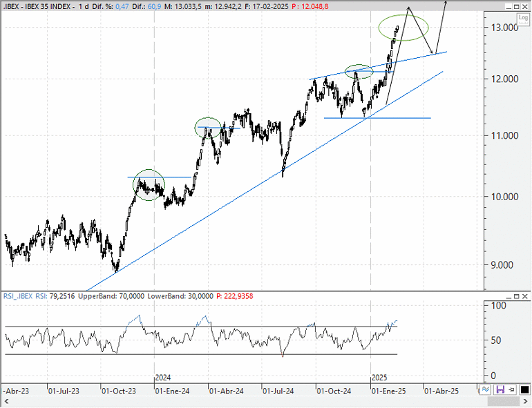Close the RSI indicator panel

(524, 296)
